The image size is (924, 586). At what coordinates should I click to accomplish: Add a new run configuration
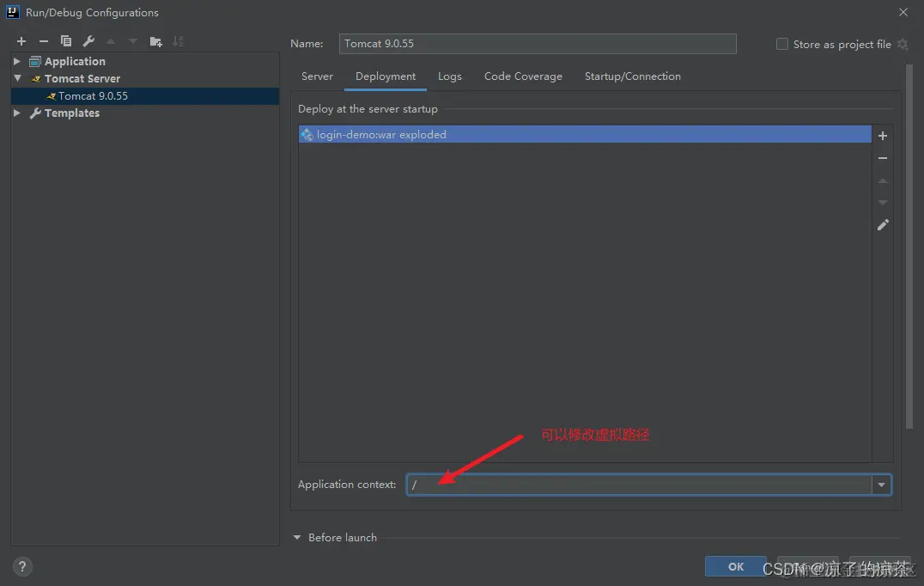21,41
